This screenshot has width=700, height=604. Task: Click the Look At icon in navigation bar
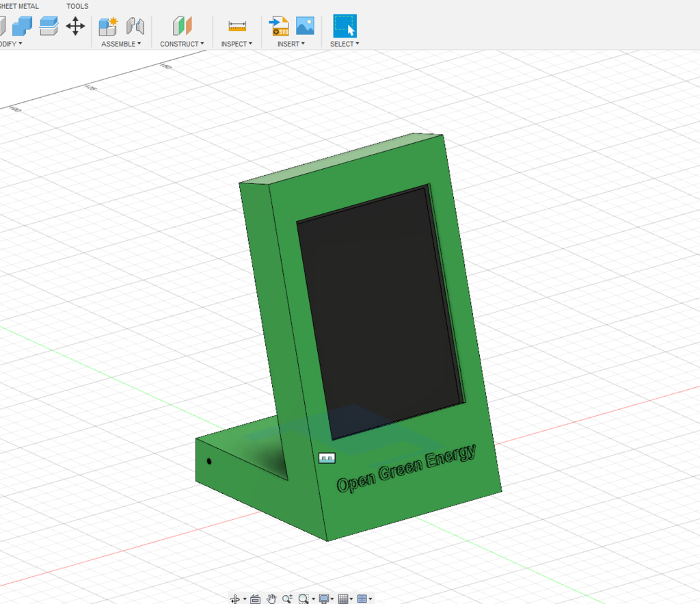pos(255,599)
